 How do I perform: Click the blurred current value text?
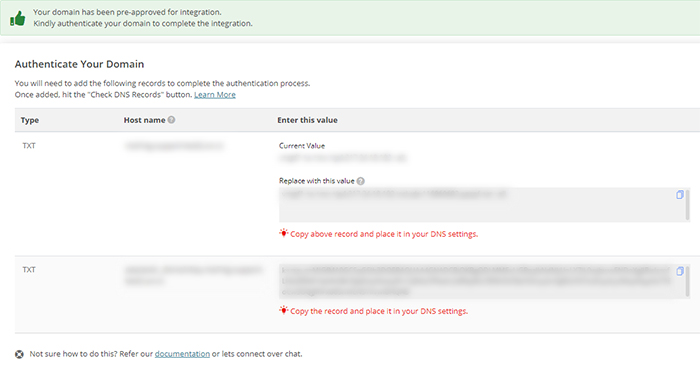[343, 158]
